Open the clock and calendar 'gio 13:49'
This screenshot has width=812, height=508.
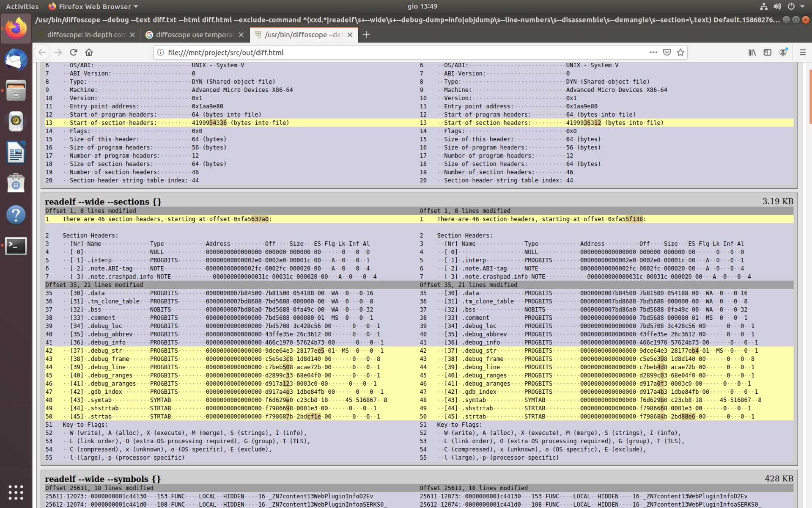point(422,6)
